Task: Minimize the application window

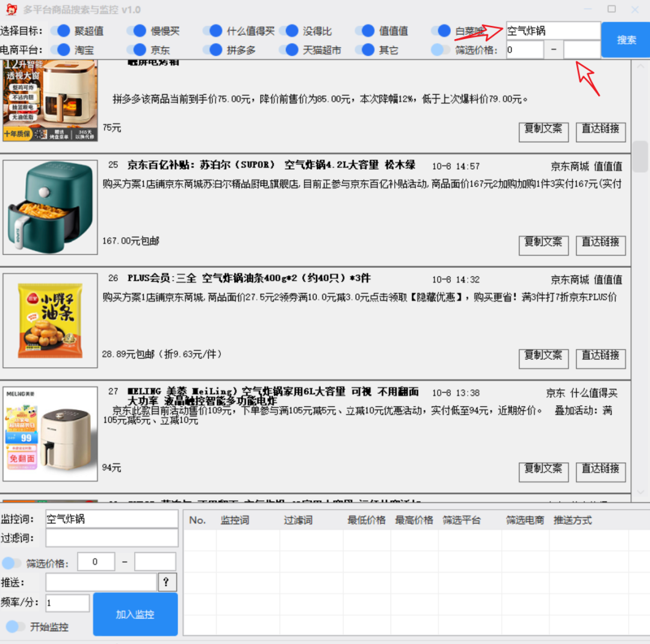Action: (x=588, y=9)
